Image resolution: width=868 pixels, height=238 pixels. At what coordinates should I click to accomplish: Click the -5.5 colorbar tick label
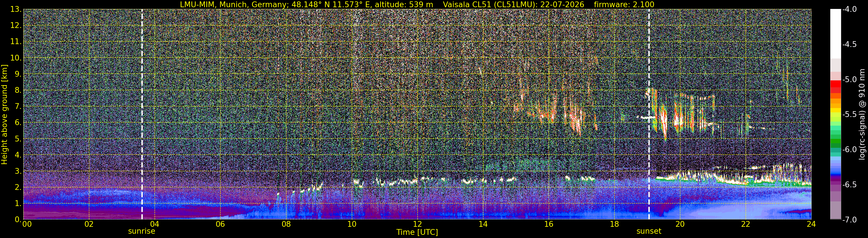click(849, 114)
